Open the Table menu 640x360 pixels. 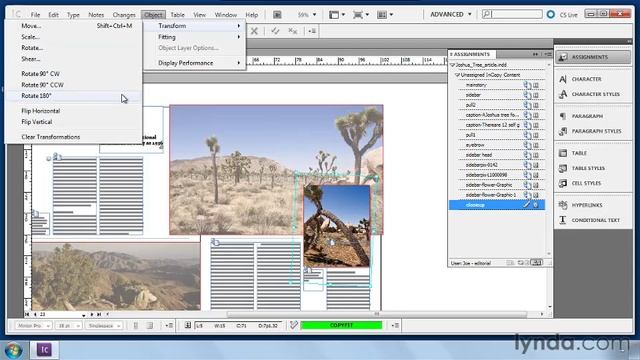177,15
